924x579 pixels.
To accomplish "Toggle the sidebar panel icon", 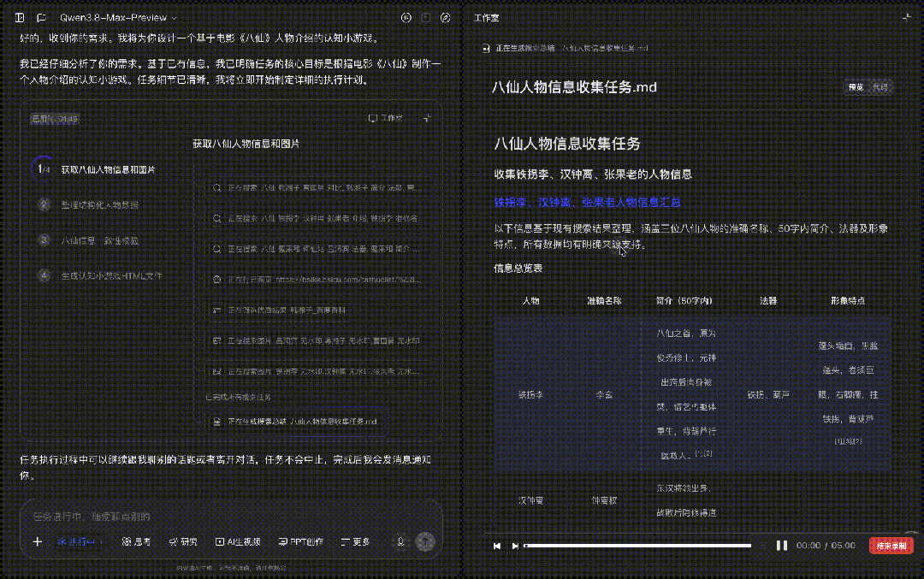I will click(x=20, y=18).
